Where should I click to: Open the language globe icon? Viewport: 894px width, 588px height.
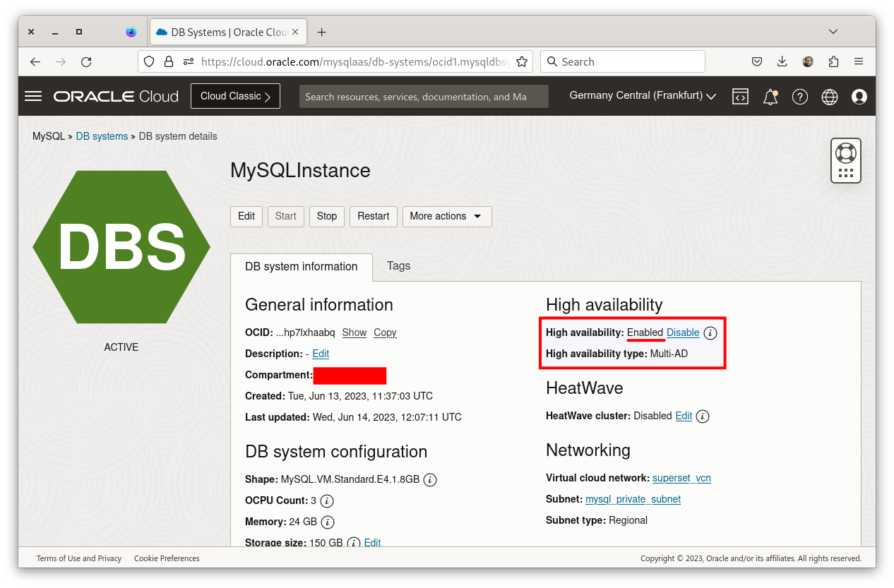[830, 97]
